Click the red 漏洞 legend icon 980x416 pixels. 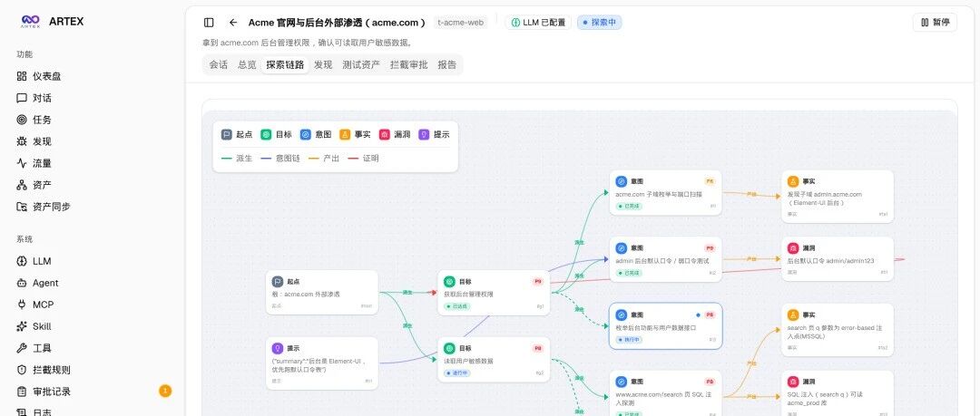pyautogui.click(x=385, y=134)
